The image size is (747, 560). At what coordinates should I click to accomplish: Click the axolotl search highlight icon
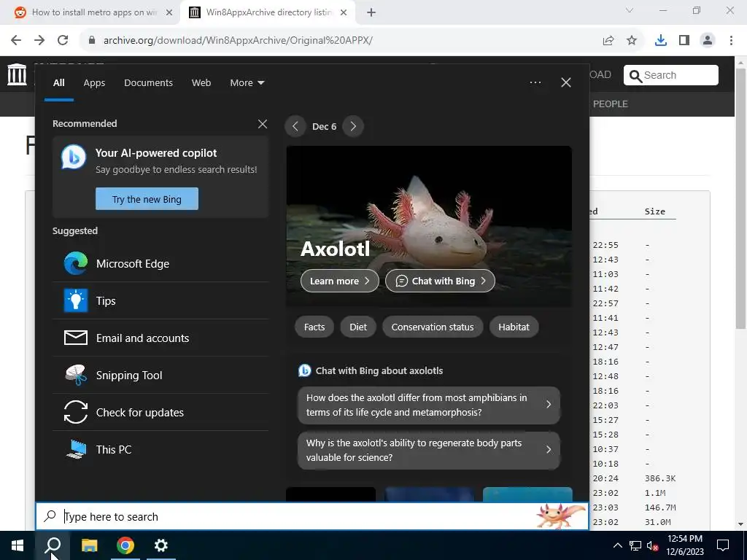(561, 516)
